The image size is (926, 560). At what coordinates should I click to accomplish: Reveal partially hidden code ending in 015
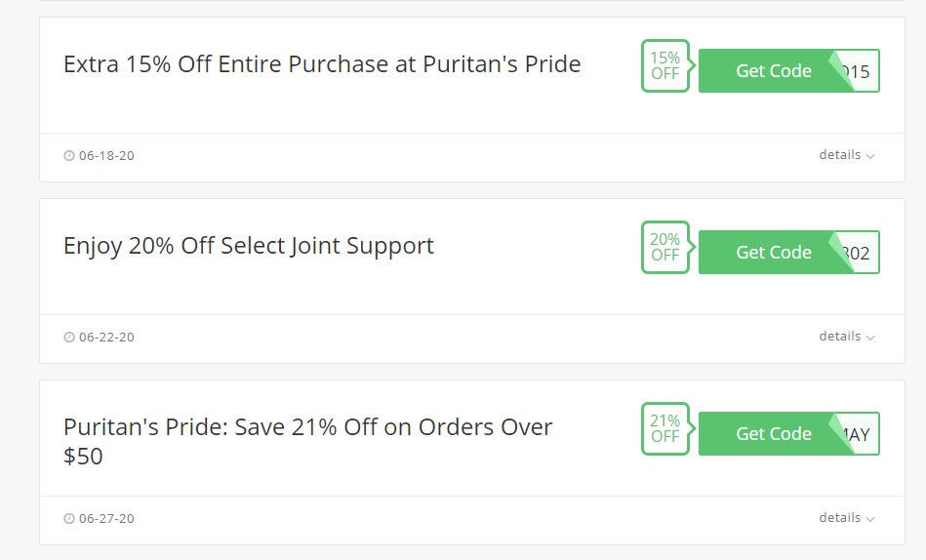pyautogui.click(x=862, y=71)
